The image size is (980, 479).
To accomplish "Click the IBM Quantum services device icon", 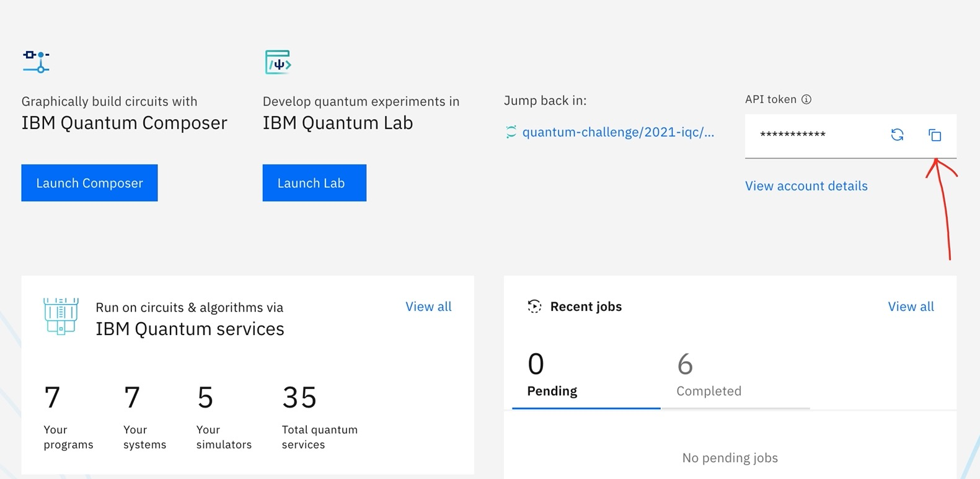I will click(x=61, y=316).
